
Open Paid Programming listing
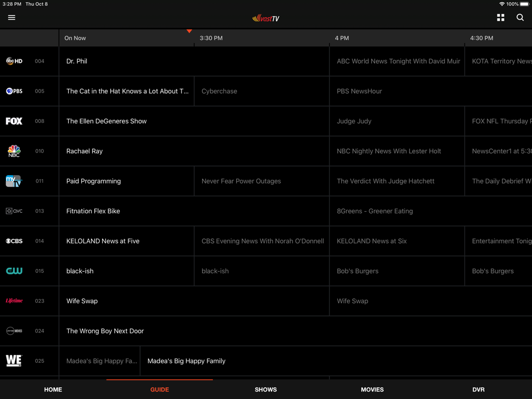[127, 181]
